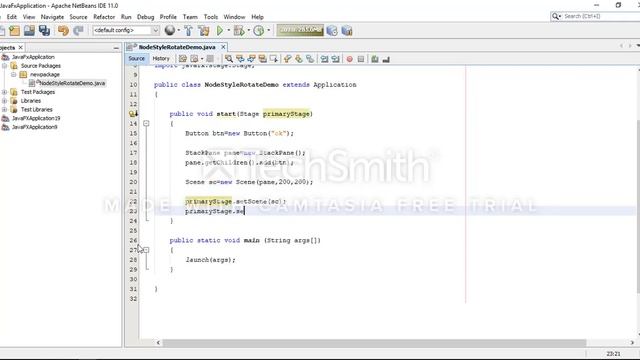The height and width of the screenshot is (360, 640).
Task: Expand the Test Packages tree node
Action: pos(4,92)
